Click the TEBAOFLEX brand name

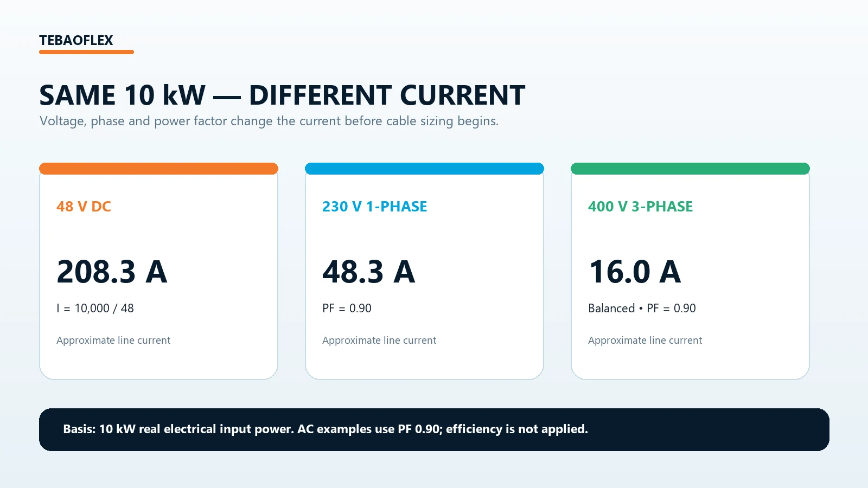[76, 40]
